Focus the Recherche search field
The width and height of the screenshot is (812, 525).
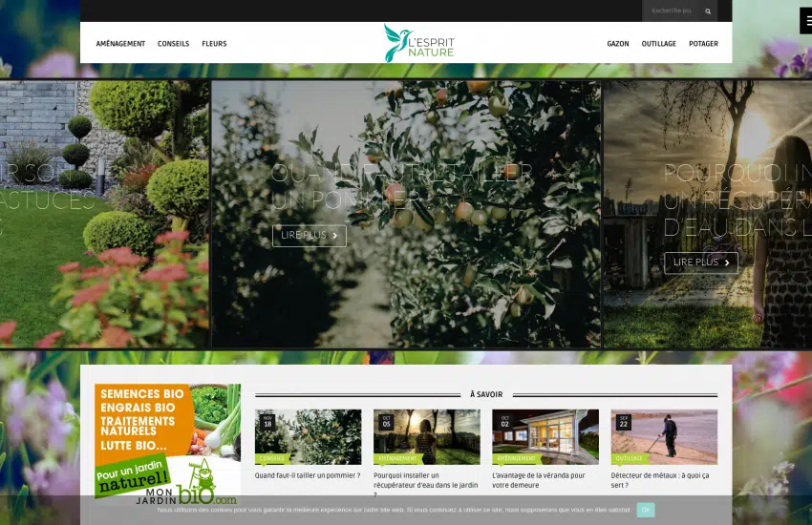pyautogui.click(x=671, y=10)
